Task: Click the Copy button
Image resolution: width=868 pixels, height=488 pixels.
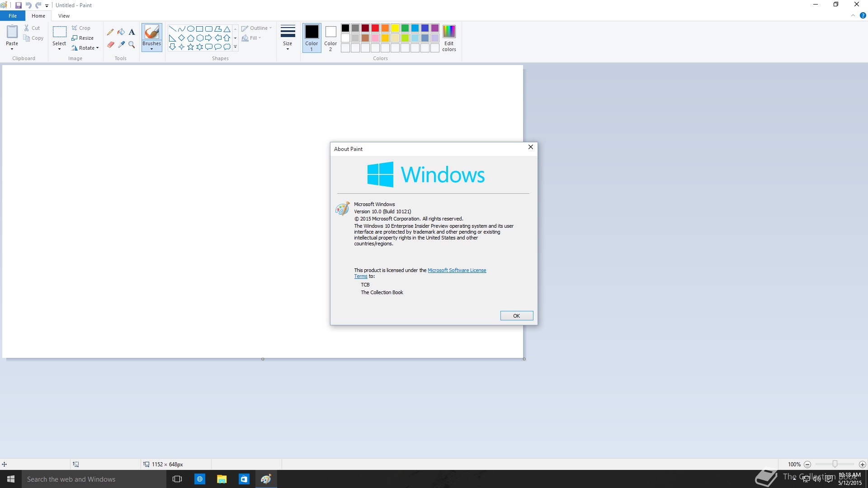Action: (33, 38)
